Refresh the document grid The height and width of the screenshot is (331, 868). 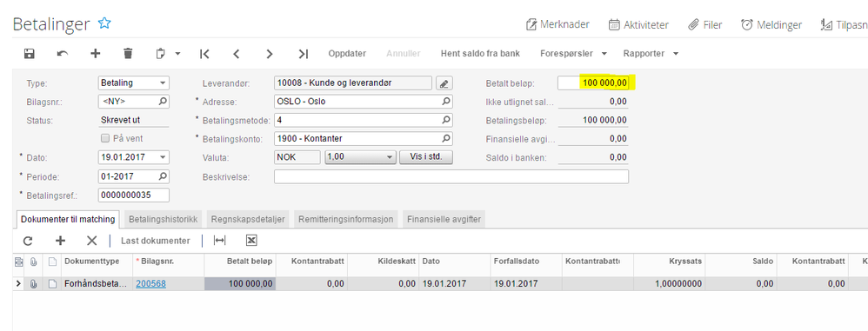(28, 241)
